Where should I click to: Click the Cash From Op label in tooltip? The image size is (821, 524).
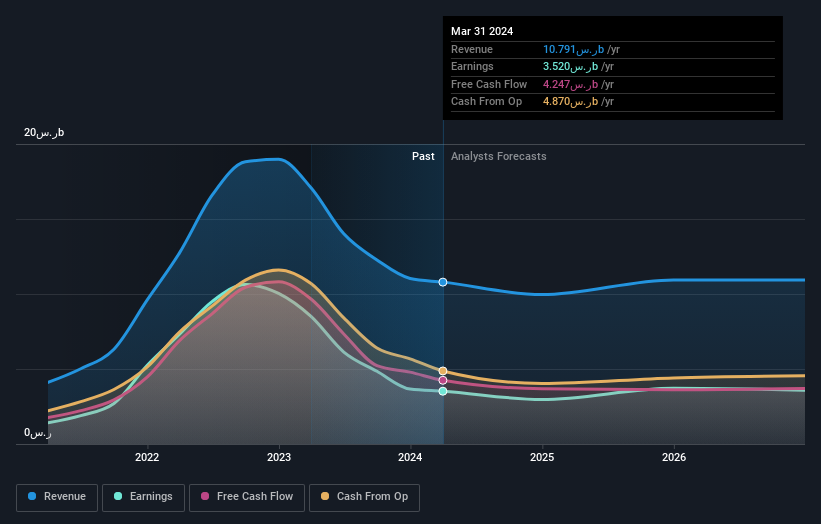486,102
